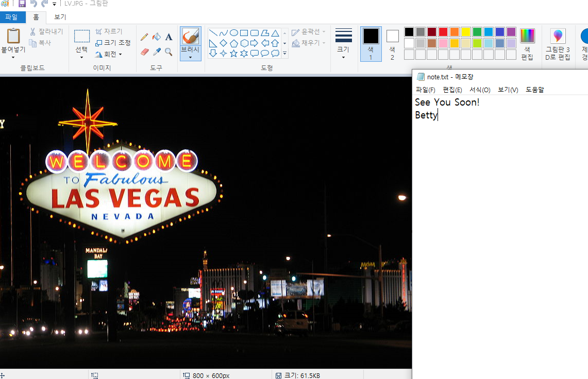Click the 자르기 crop tool

109,31
